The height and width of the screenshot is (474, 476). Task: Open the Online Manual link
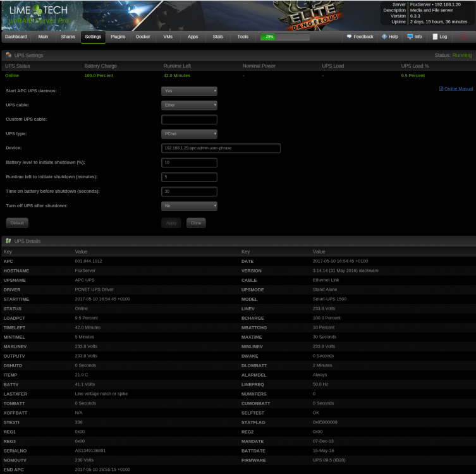pos(458,88)
